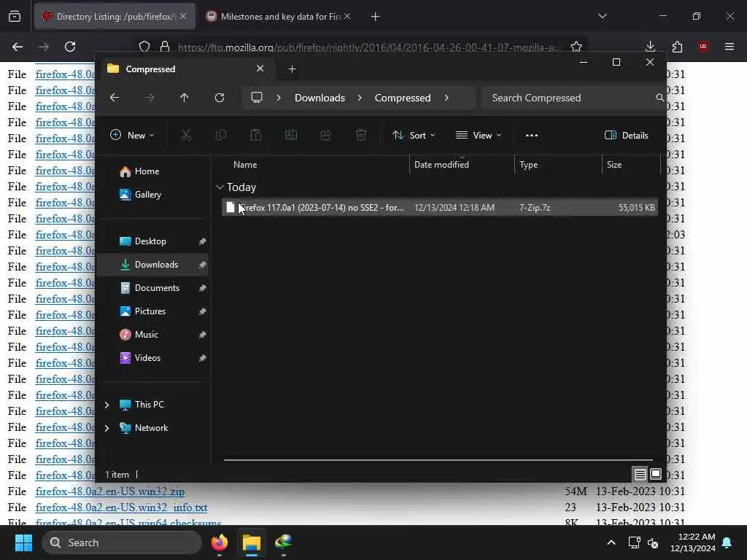Open the Firefox hamburger menu
This screenshot has width=747, height=560.
(x=729, y=46)
